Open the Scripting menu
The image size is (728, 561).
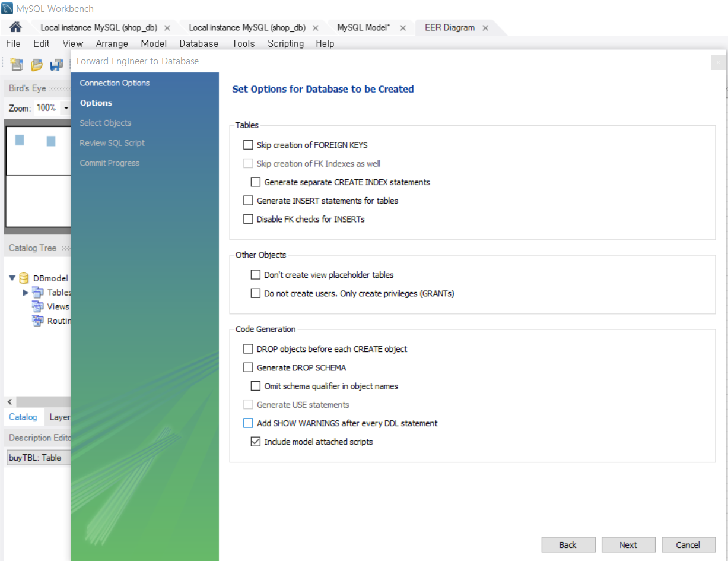pos(285,43)
